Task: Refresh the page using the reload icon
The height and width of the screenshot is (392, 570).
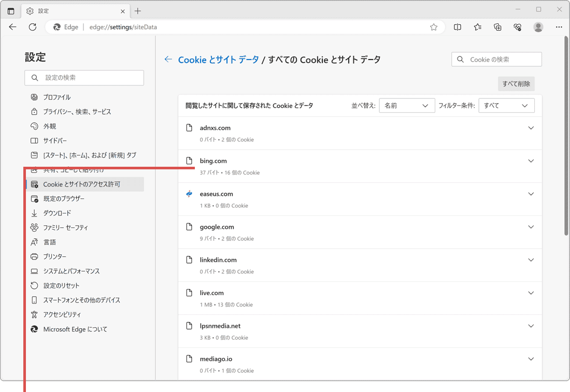Action: point(33,27)
